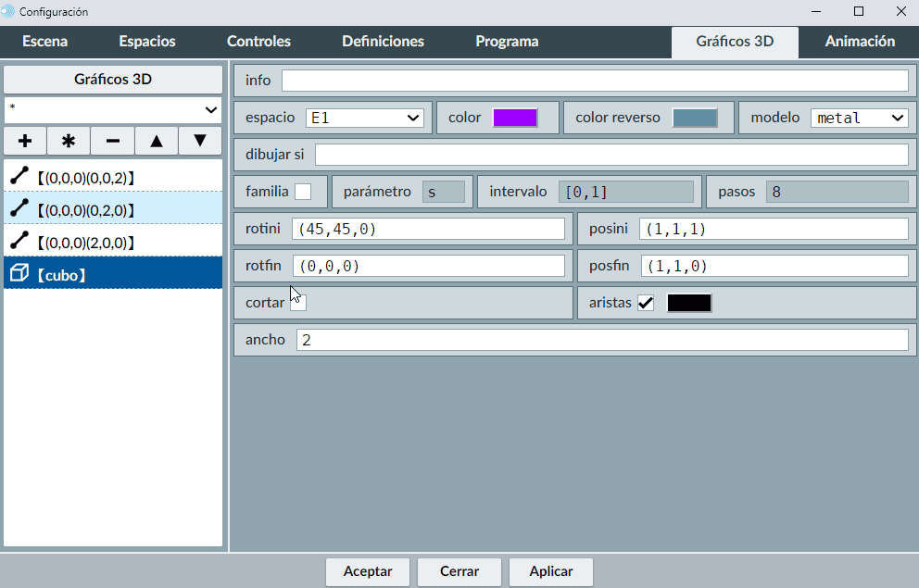Open the graphics filter dropdown with asterisk
919x588 pixels.
(x=113, y=109)
